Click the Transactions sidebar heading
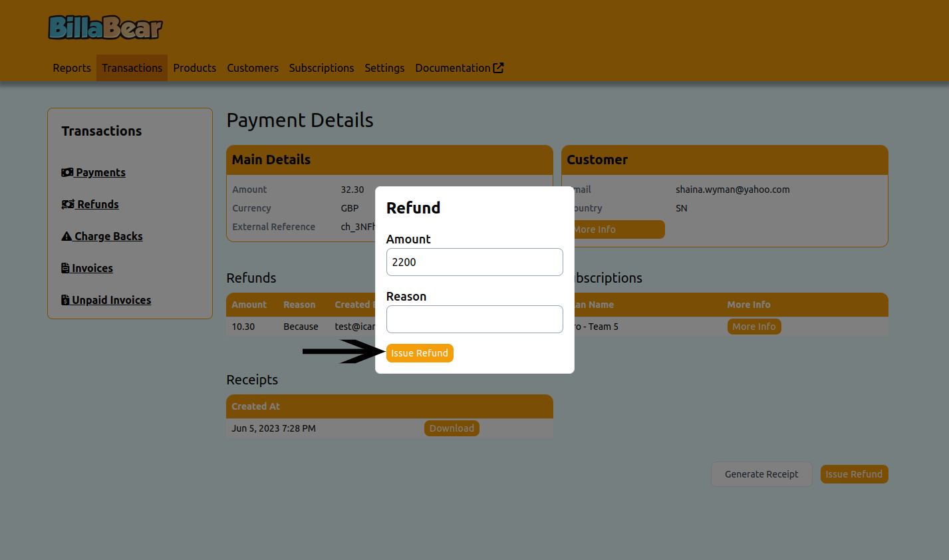This screenshot has width=949, height=560. (x=102, y=131)
